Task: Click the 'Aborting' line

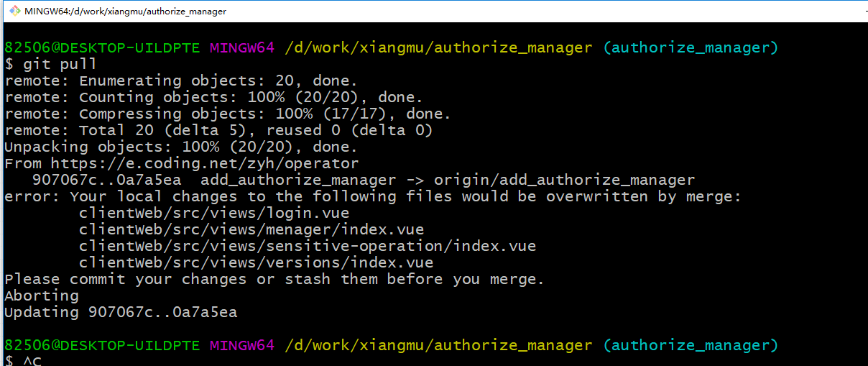Action: click(42, 296)
